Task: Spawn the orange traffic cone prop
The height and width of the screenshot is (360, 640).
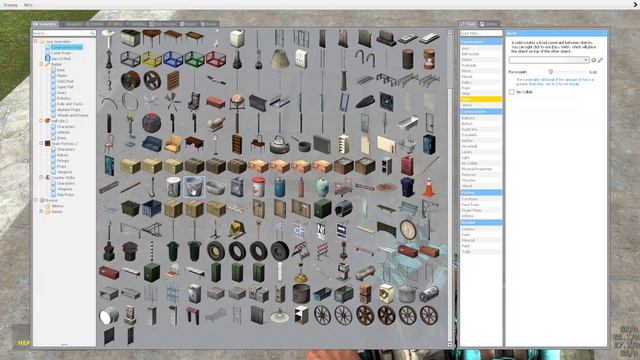Action: 429,187
